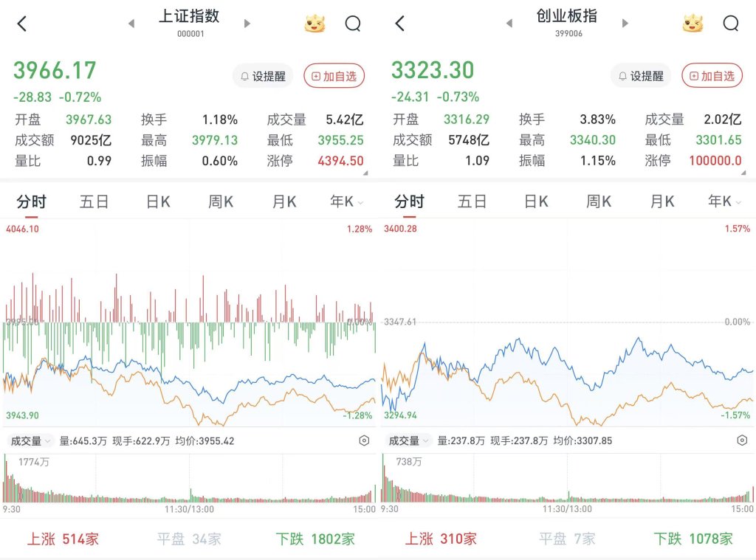Tap the right arrow next to 上证指数 title
Screen dimensions: 756x560
(248, 23)
